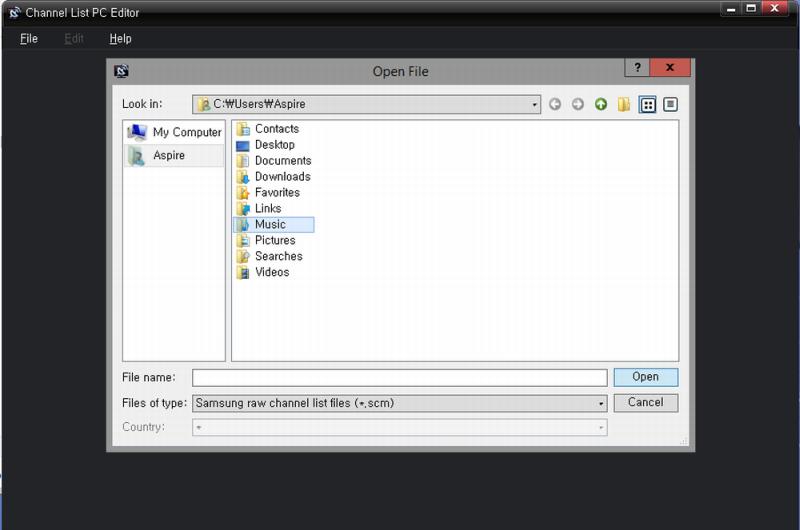Expand the Files of type dropdown
Screen dimensions: 800x530
[601, 403]
